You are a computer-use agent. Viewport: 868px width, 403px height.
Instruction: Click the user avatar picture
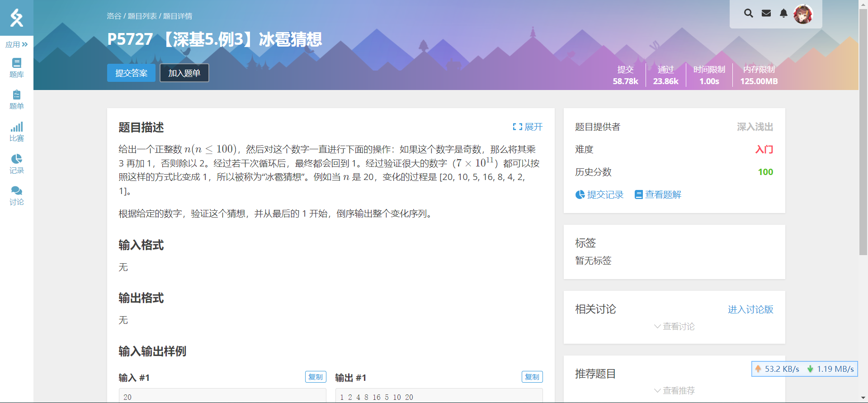(x=803, y=14)
